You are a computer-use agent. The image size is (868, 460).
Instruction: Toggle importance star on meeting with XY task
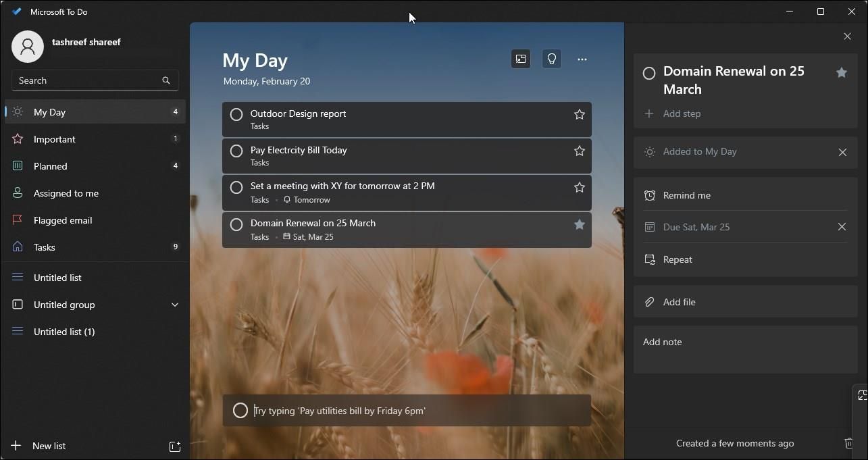click(579, 187)
